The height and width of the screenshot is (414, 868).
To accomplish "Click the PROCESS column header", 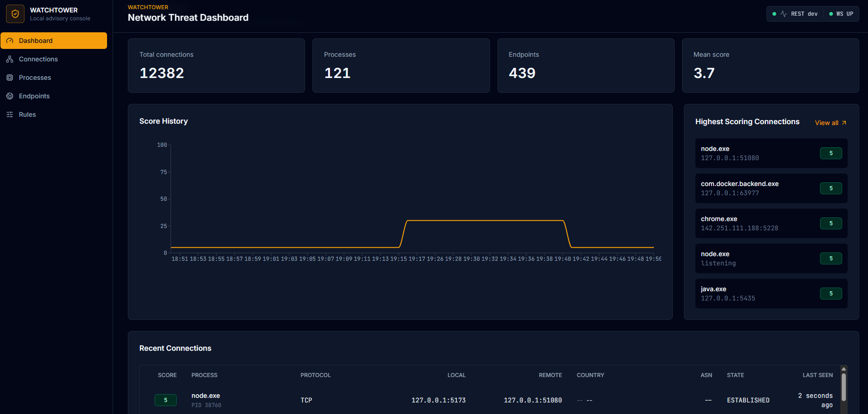I will coord(204,375).
